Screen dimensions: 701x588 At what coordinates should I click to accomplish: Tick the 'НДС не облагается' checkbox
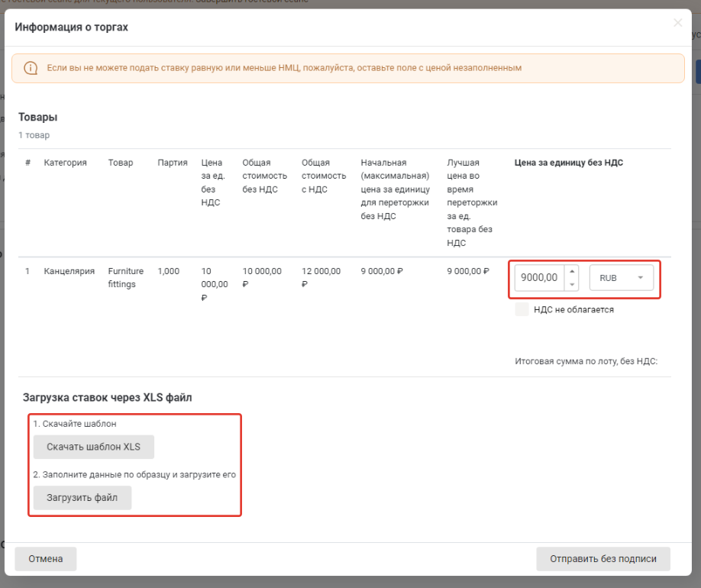pos(522,309)
